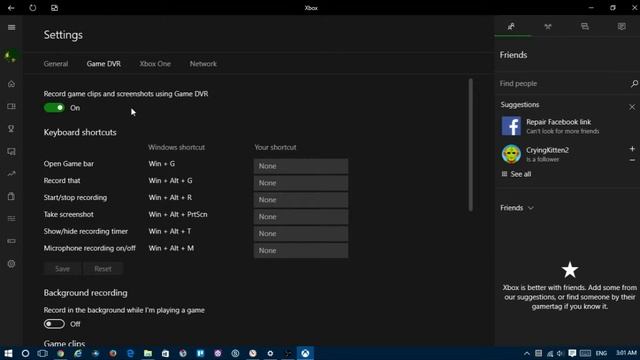Set custom shortcut for Start/stop recording
Screen dimensions: 640x360
click(301, 200)
